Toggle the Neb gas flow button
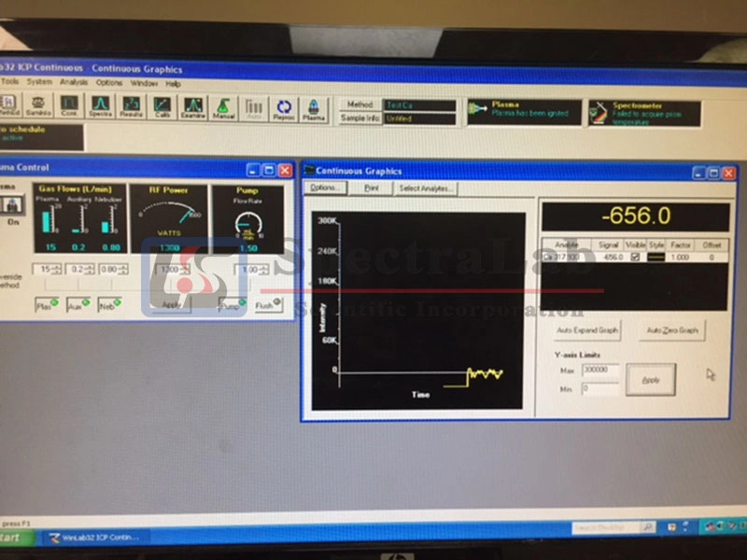 [x=109, y=305]
